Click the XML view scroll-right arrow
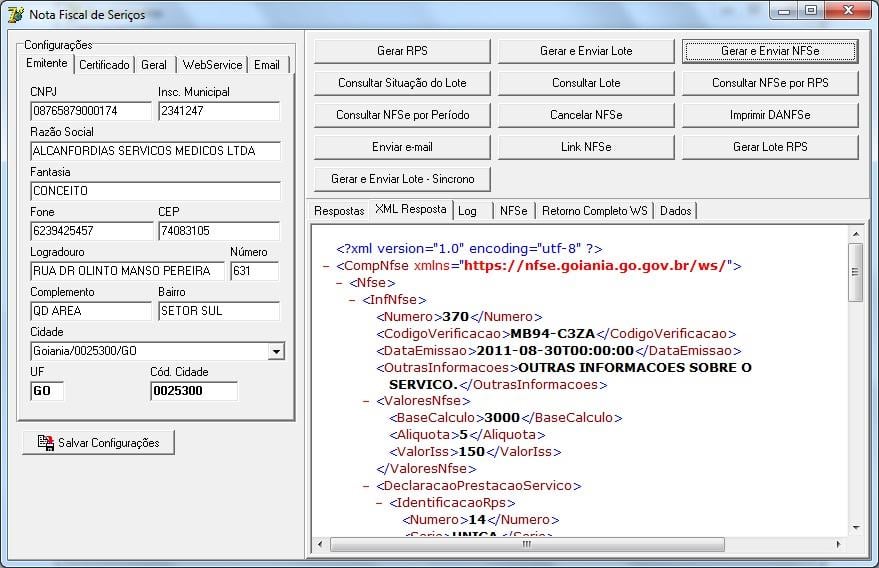Viewport: 879px width, 568px height. coord(839,544)
